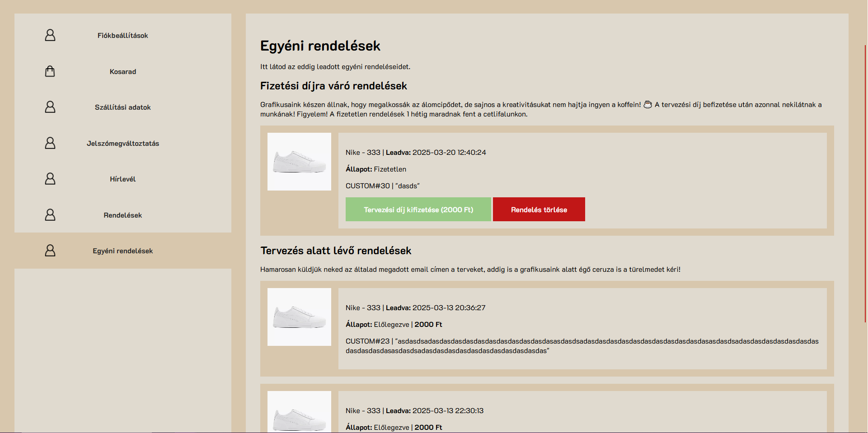Click the shoe thumbnail for CUSTOM#30 order
The image size is (868, 433).
(x=299, y=162)
